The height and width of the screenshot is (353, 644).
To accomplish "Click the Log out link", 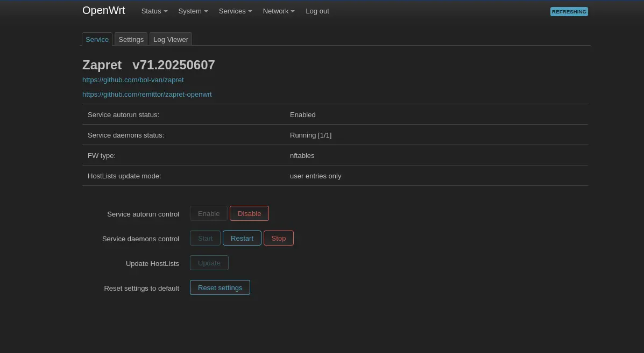I will pyautogui.click(x=317, y=11).
